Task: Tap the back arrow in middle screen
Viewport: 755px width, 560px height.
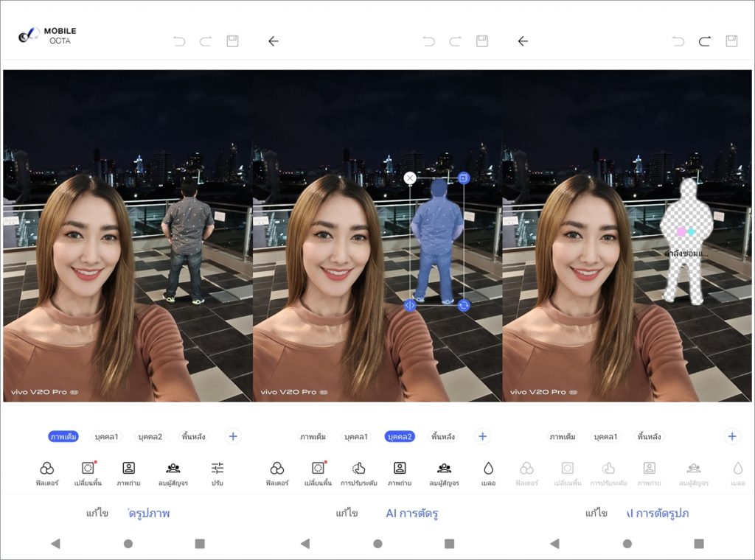Action: click(x=273, y=41)
